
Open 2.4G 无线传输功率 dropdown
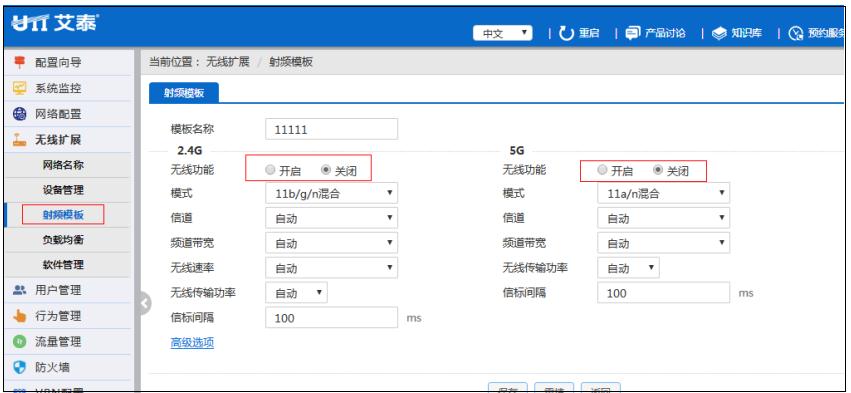click(296, 293)
